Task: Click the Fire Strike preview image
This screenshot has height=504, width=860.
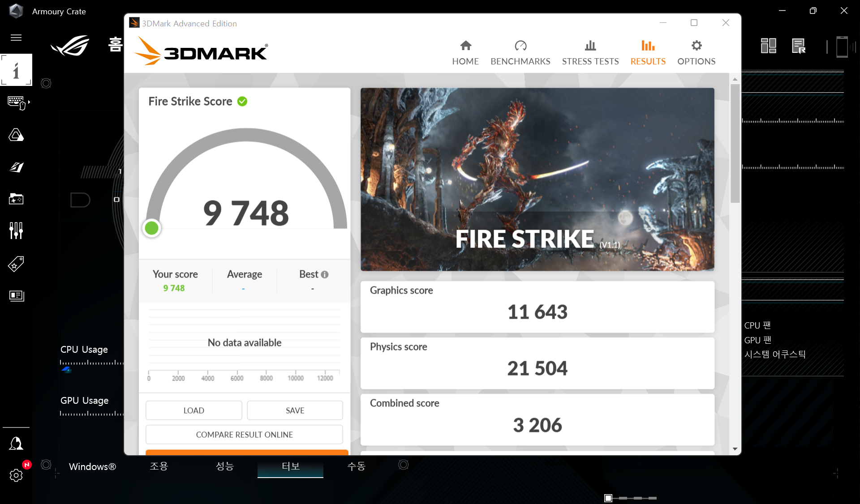Action: 537,179
